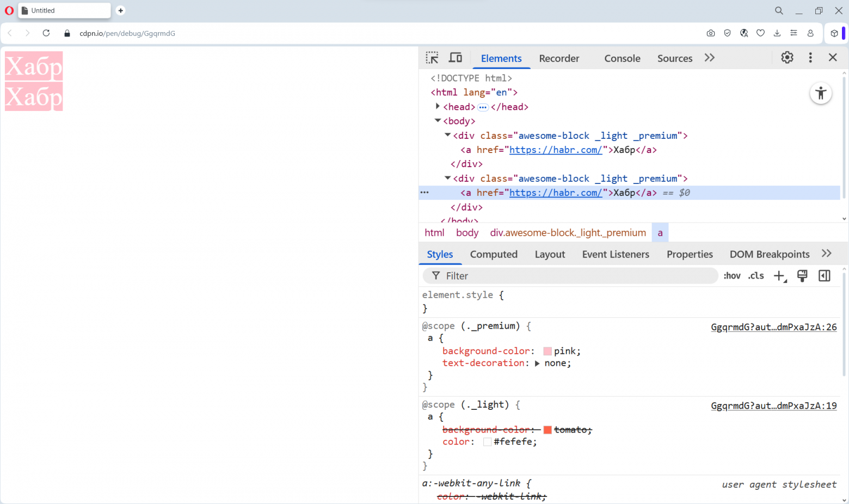
Task: Expand text-decoration shorthand triangle
Action: click(537, 364)
